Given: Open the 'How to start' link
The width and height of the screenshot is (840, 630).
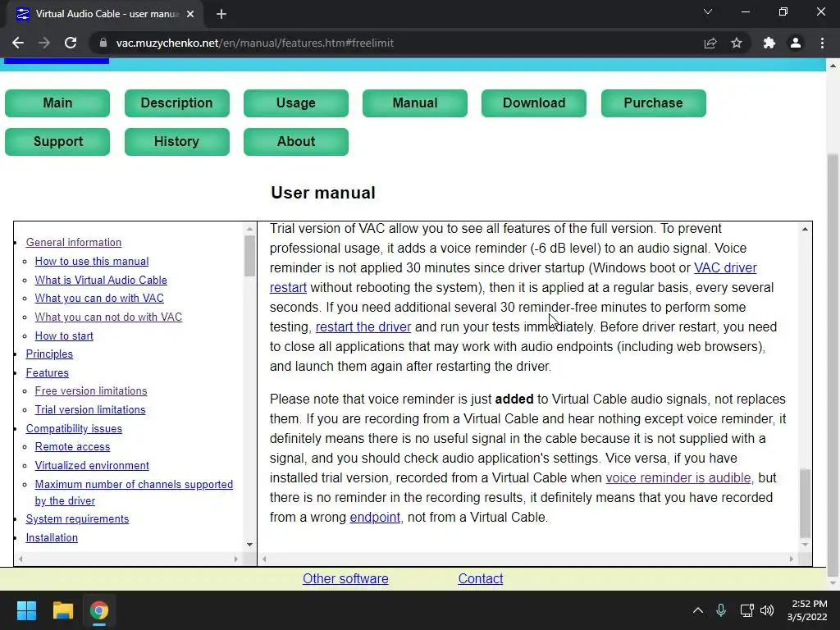Looking at the screenshot, I should click(64, 336).
